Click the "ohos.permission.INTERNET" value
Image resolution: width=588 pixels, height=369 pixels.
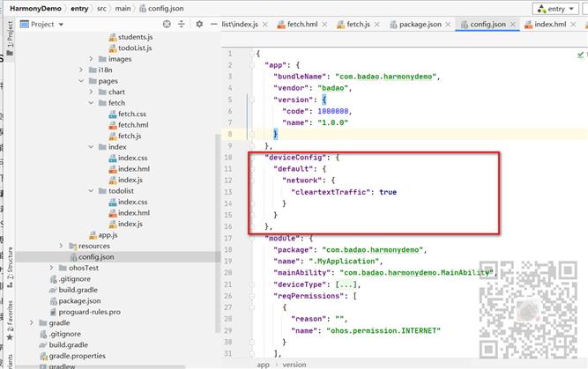coord(383,331)
